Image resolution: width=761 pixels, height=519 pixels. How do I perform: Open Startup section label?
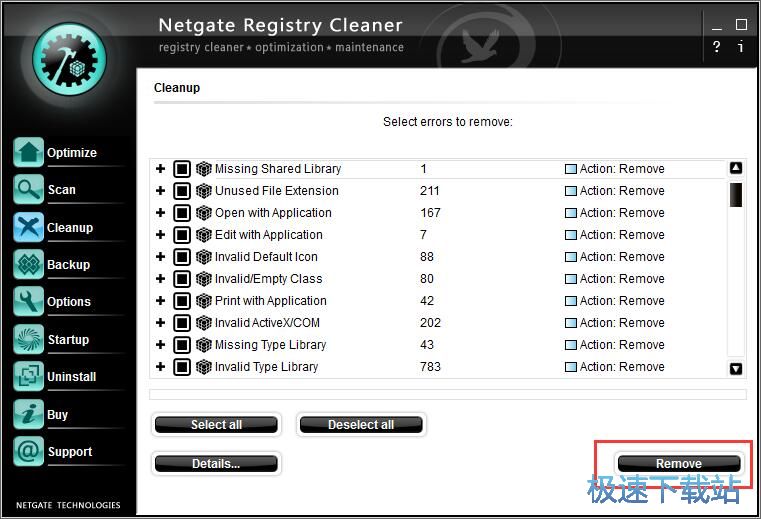tap(68, 340)
